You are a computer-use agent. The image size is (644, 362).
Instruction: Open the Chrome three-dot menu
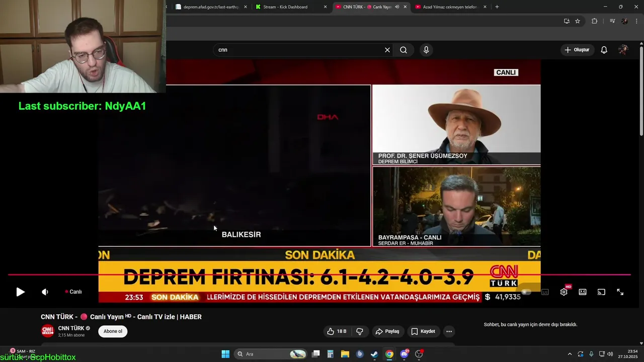(x=636, y=21)
